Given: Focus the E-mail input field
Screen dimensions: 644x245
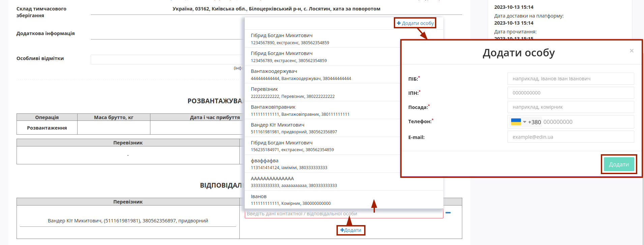Looking at the screenshot, I should (570, 137).
